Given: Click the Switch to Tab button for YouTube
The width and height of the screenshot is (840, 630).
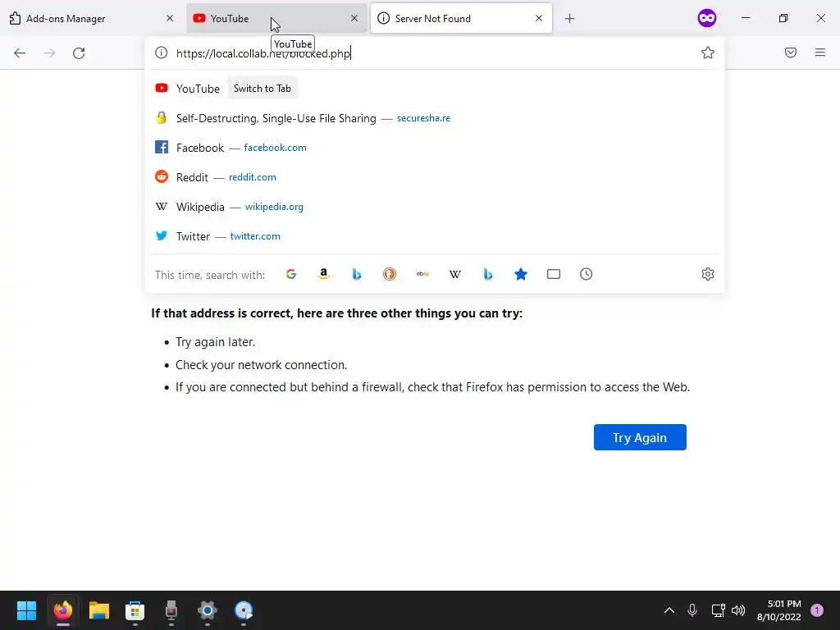Looking at the screenshot, I should coord(262,89).
